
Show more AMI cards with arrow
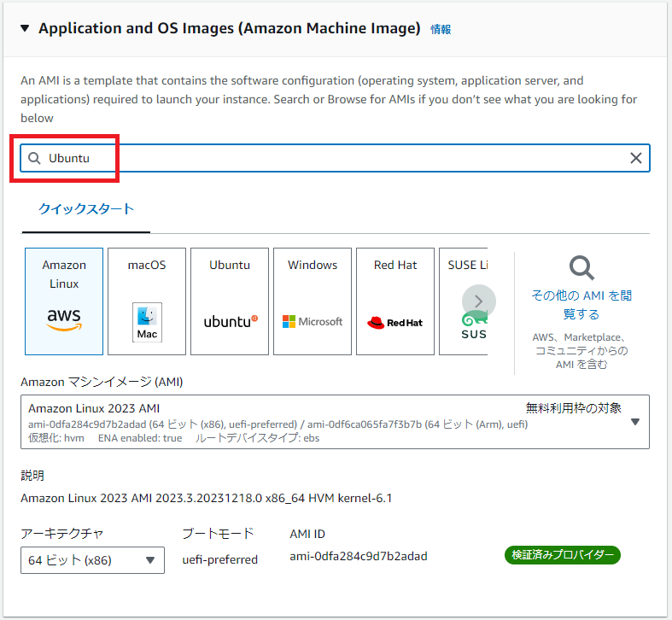tap(479, 301)
